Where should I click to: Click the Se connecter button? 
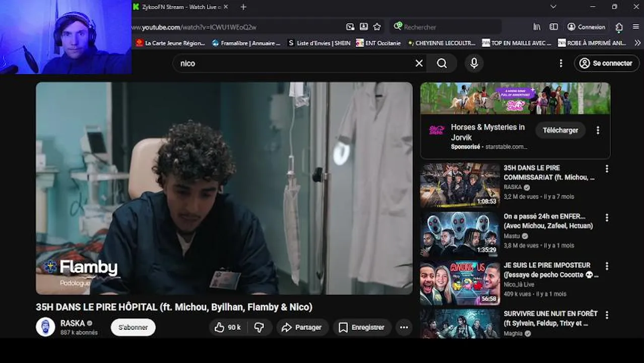(607, 63)
